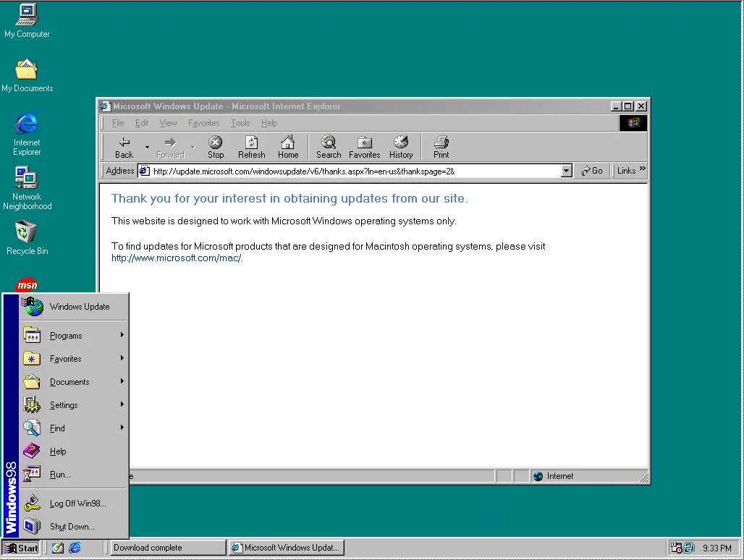Viewport: 744px width, 560px height.
Task: Click the window resize grip in status bar
Action: pyautogui.click(x=644, y=478)
